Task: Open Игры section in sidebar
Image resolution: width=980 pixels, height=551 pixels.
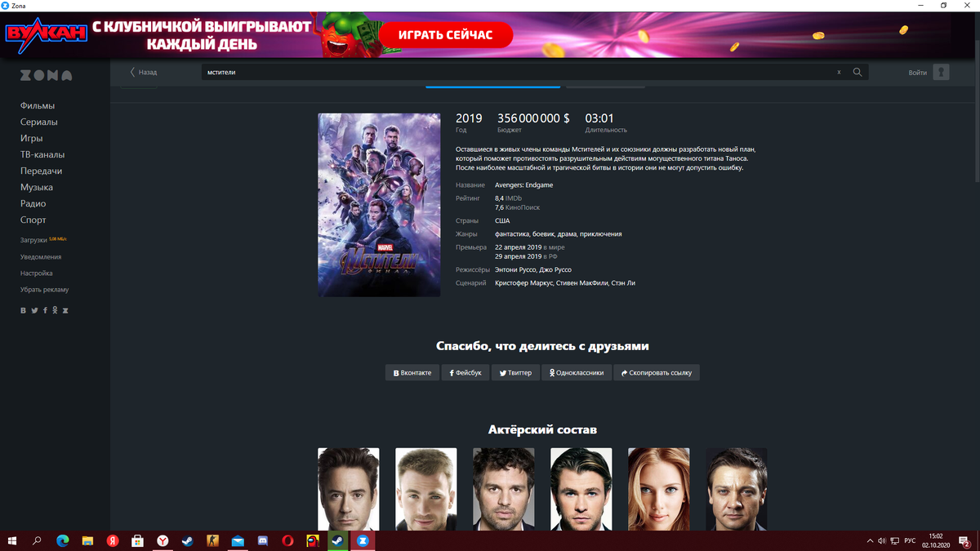Action: pyautogui.click(x=32, y=138)
